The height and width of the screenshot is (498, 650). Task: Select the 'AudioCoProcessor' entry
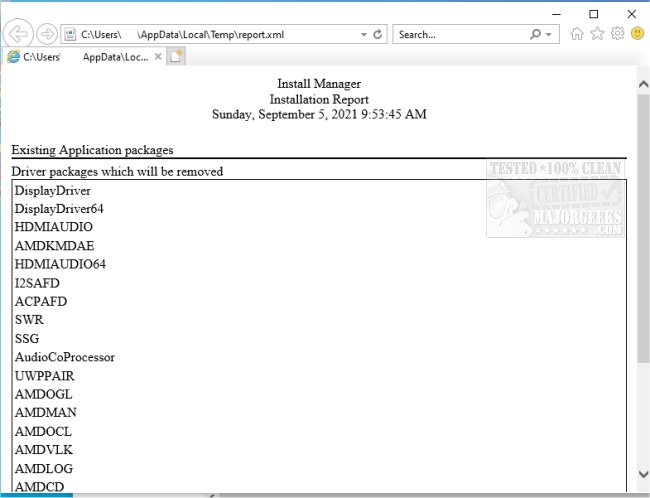pos(65,357)
